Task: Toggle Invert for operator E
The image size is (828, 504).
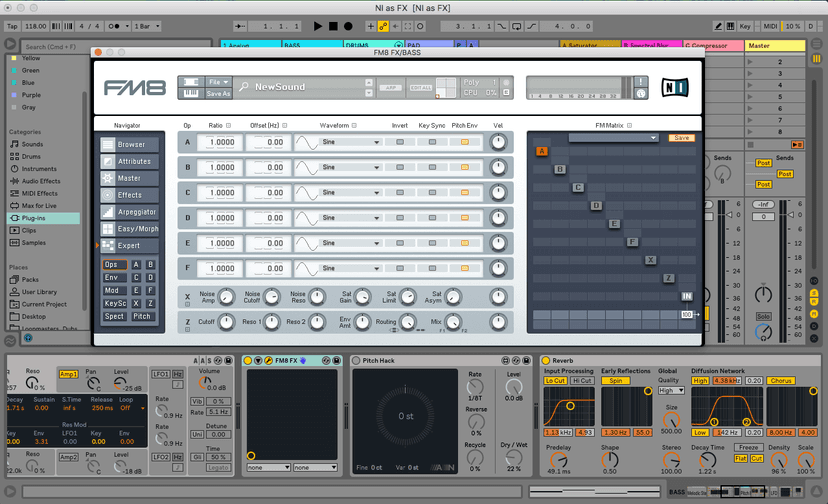Action: click(x=400, y=243)
